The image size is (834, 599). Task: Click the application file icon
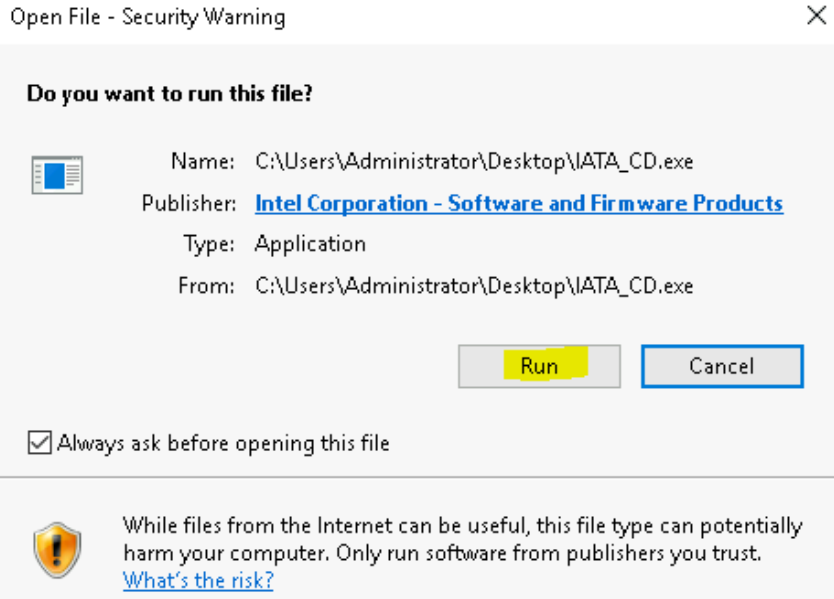coord(56,176)
